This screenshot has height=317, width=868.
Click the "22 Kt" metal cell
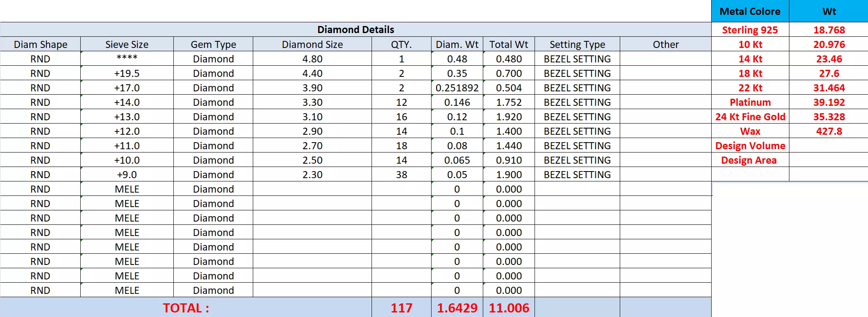click(x=750, y=88)
